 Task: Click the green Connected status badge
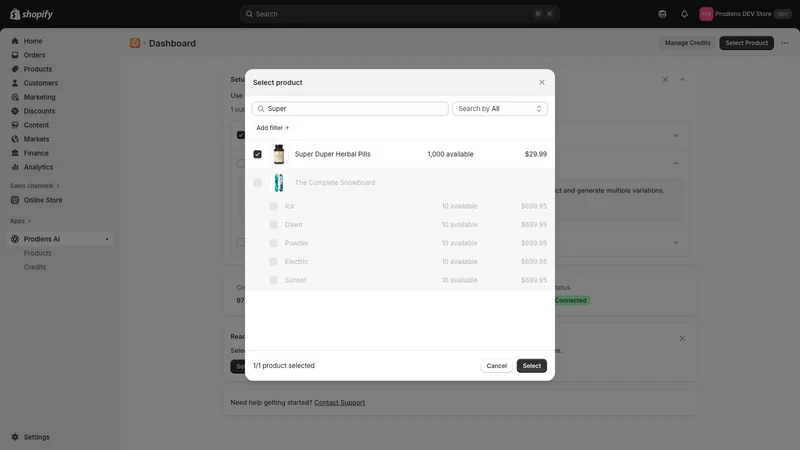pos(570,301)
